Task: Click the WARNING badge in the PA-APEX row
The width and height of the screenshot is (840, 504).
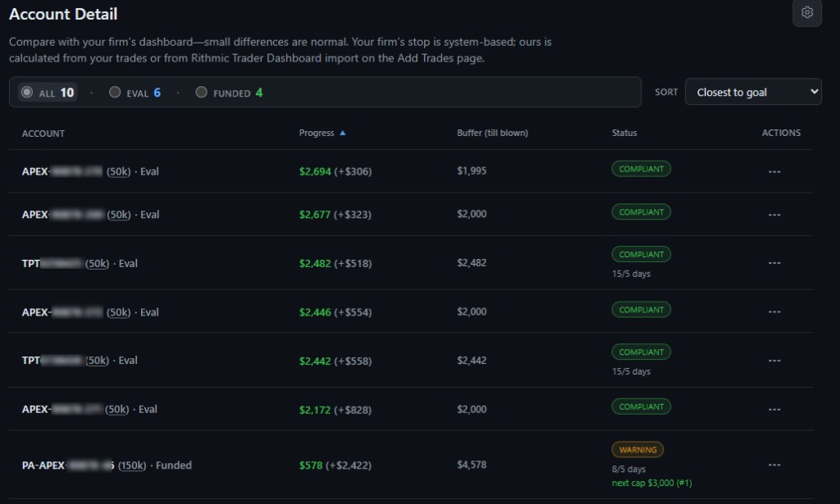Action: tap(637, 450)
